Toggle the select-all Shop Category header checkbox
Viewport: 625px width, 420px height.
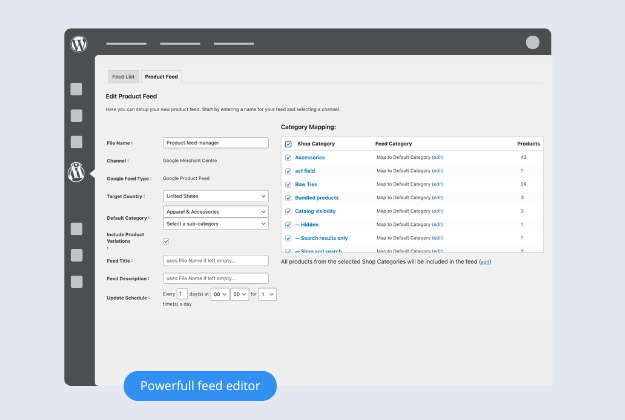[x=288, y=144]
